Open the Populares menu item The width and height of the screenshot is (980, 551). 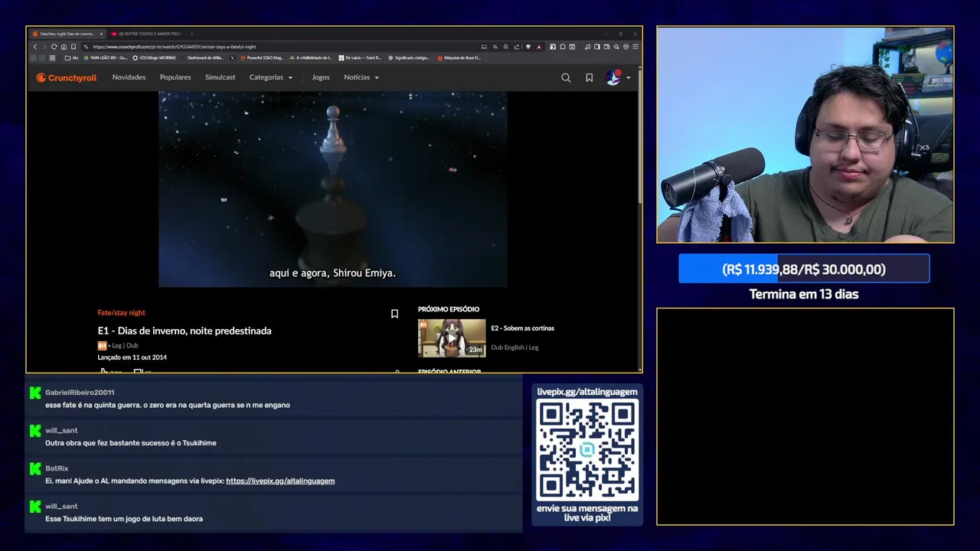pos(175,77)
